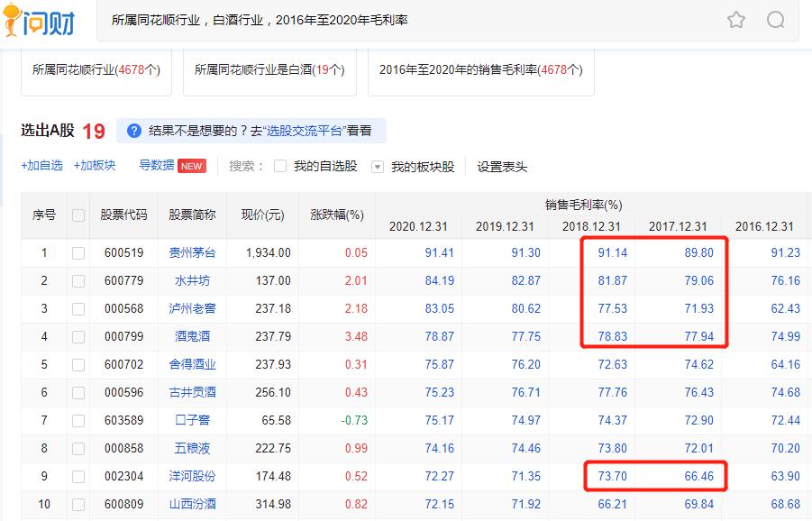The height and width of the screenshot is (521, 812).
Task: Open stock 酒鬼酒
Action: point(192,336)
